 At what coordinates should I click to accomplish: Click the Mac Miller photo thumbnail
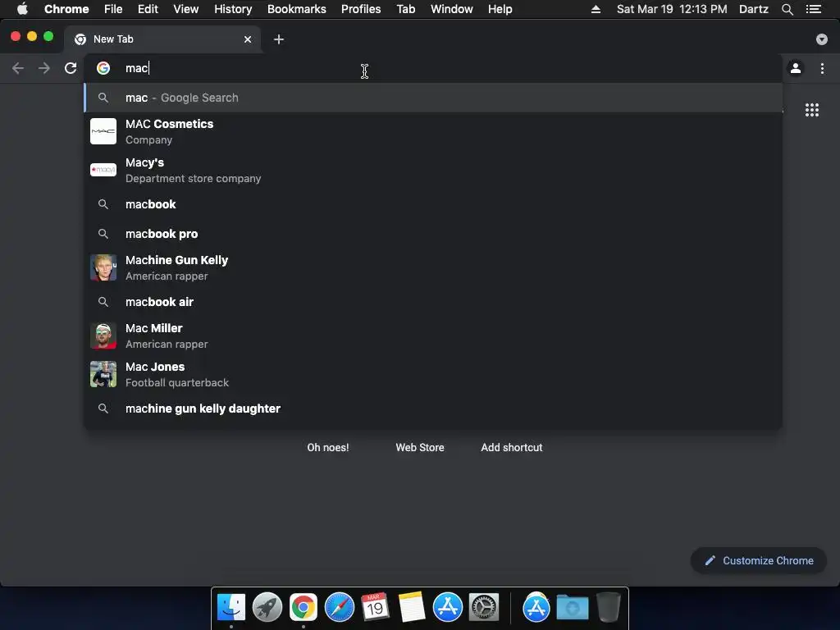point(103,336)
